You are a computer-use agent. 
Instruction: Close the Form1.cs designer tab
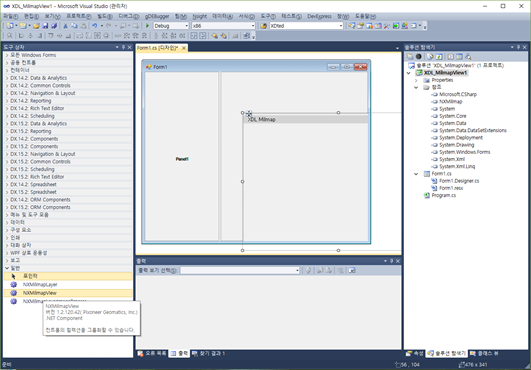click(184, 48)
